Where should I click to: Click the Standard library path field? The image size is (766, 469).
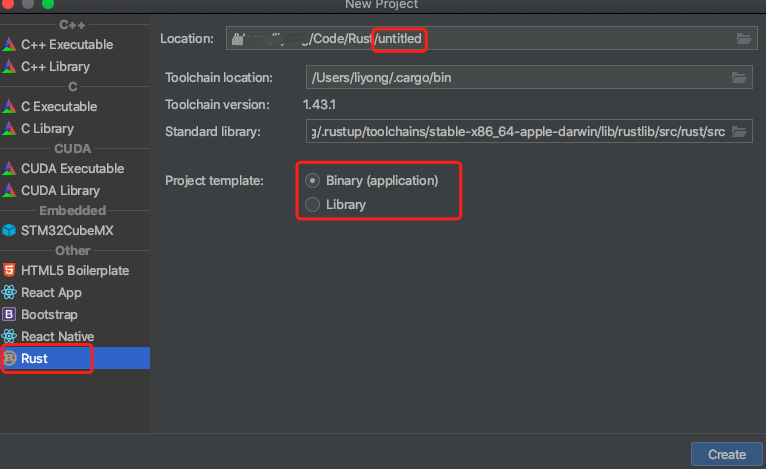(x=529, y=131)
